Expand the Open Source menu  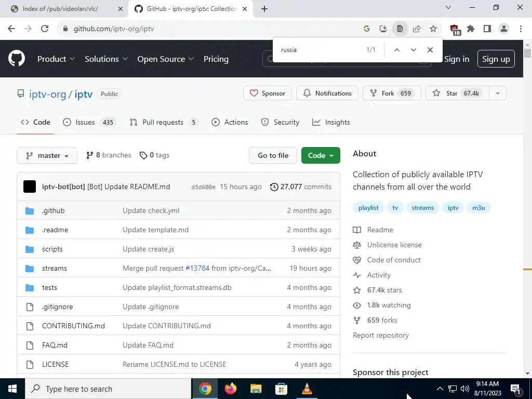(166, 59)
